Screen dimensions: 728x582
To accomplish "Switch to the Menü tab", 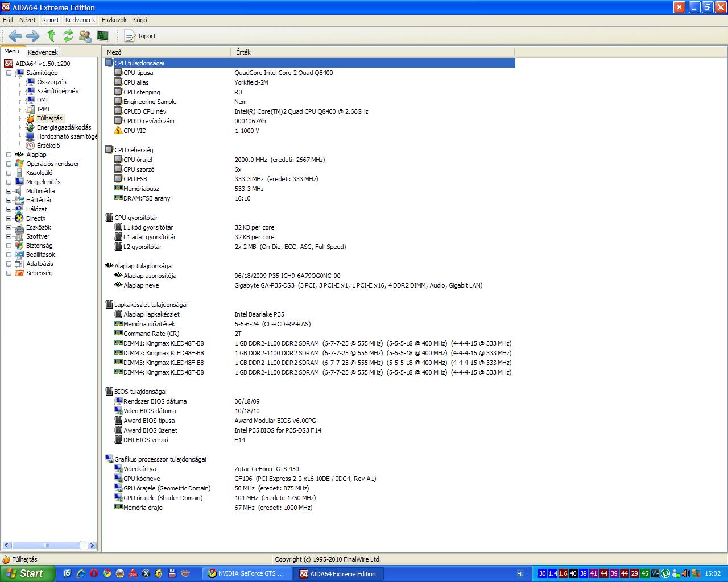I will pos(12,51).
